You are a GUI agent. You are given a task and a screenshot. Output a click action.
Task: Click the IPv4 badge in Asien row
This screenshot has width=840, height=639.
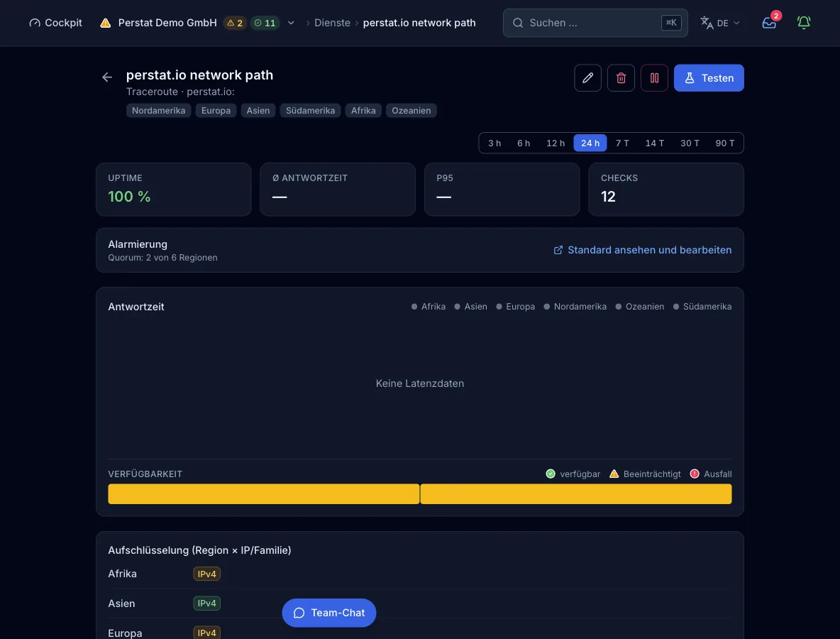pyautogui.click(x=206, y=603)
